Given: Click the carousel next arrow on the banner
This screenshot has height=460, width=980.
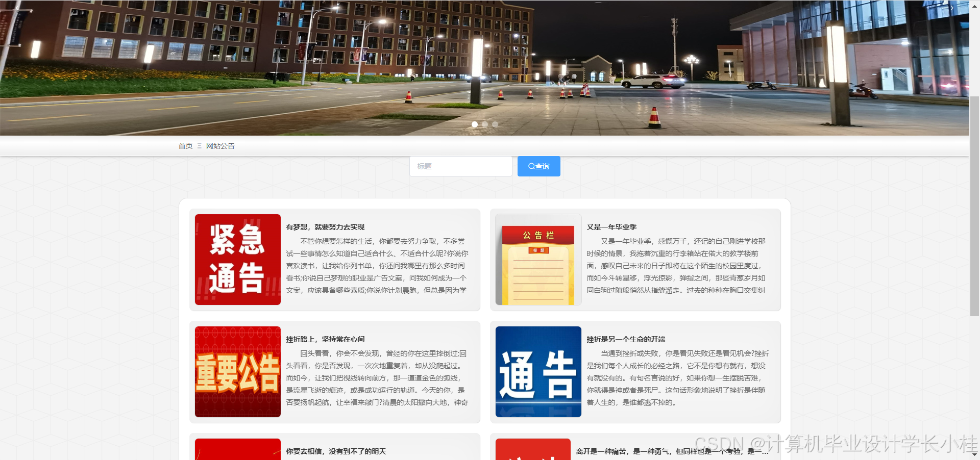Looking at the screenshot, I should 952,8.
